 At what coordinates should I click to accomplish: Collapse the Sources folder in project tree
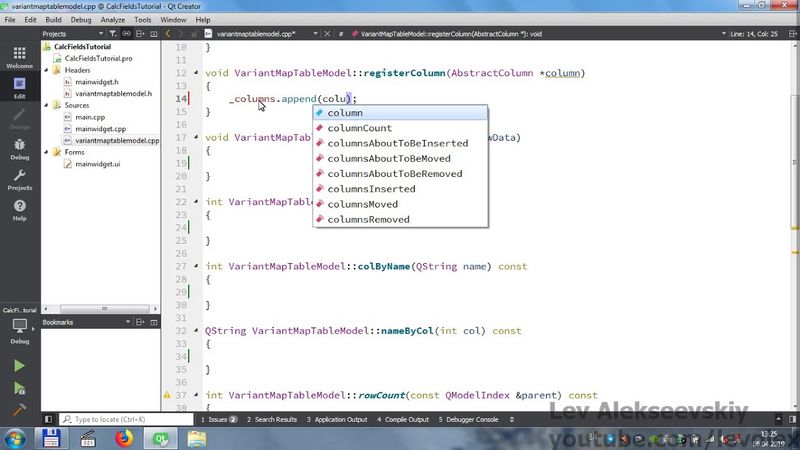(x=45, y=105)
